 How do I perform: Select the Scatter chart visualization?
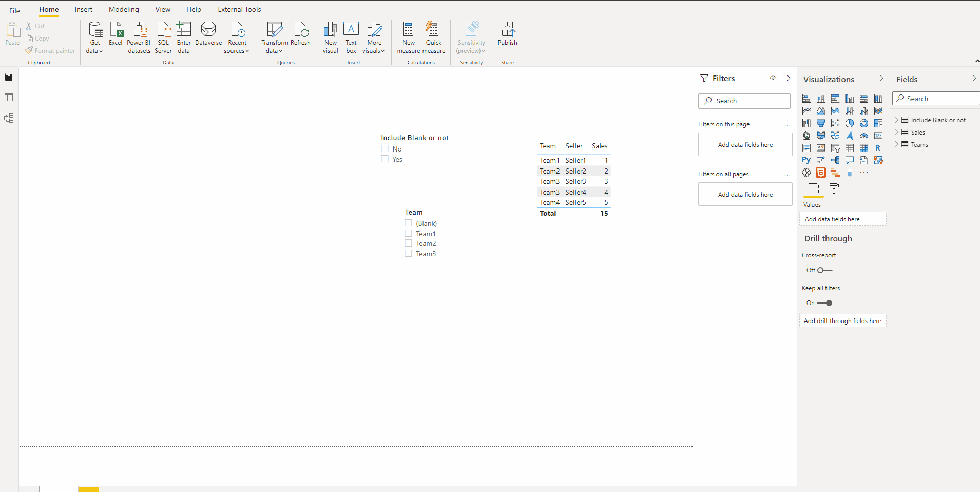(x=835, y=123)
